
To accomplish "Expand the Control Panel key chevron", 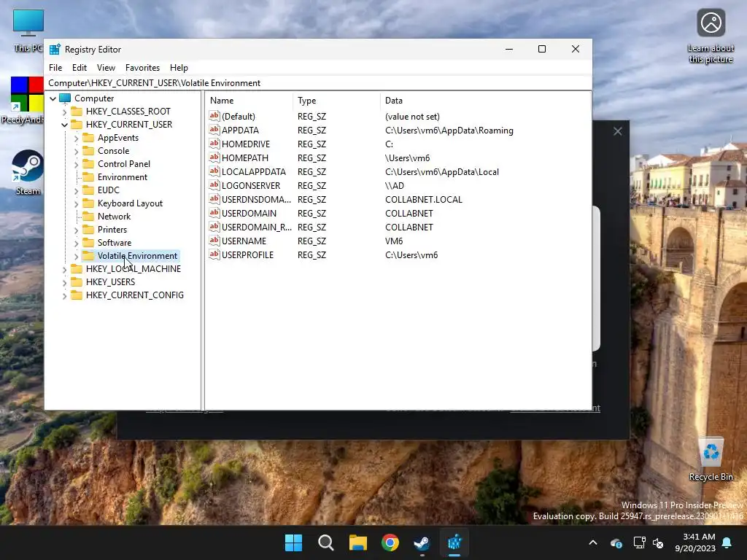I will coord(76,164).
